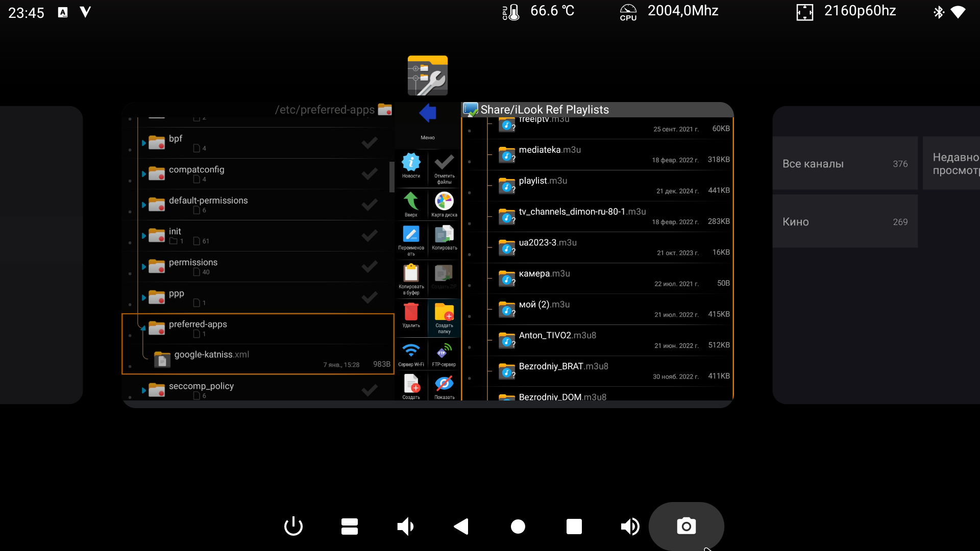Click the blue back arrow above Меню
The image size is (980, 551).
tap(428, 113)
